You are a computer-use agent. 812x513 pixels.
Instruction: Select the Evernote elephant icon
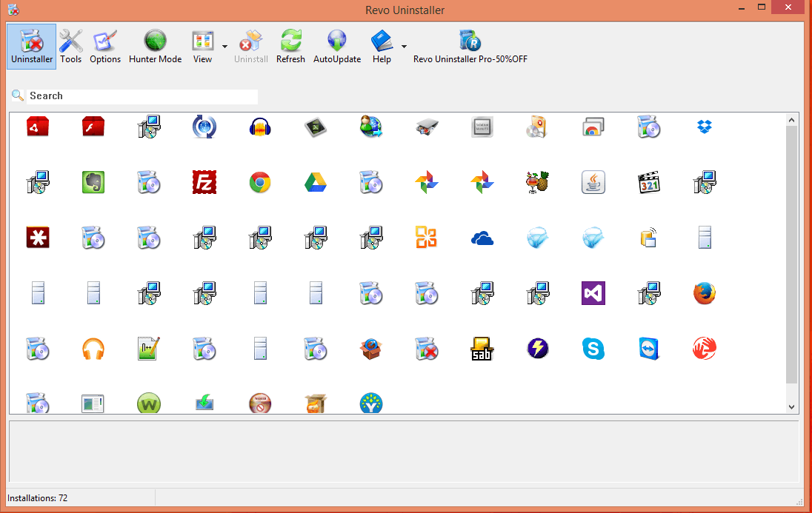[93, 182]
